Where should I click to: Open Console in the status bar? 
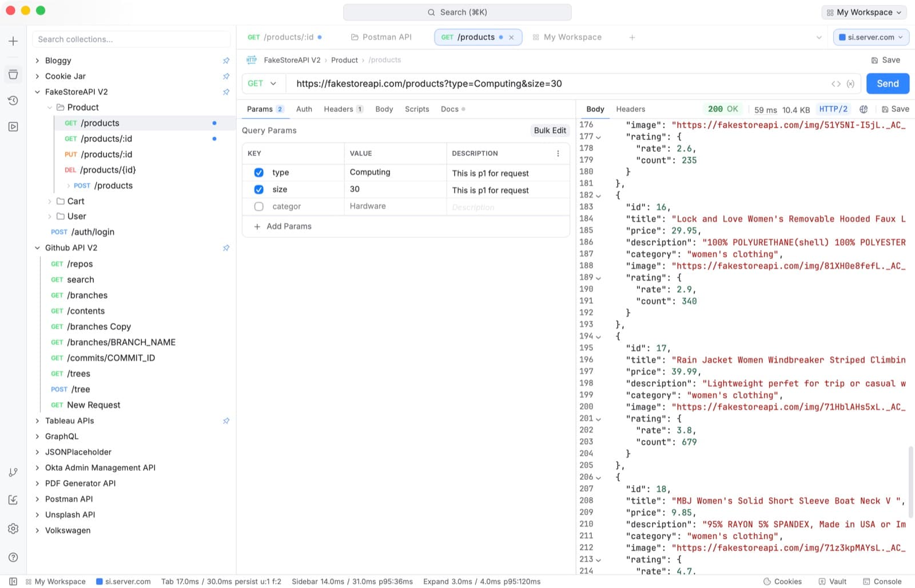[x=882, y=582]
